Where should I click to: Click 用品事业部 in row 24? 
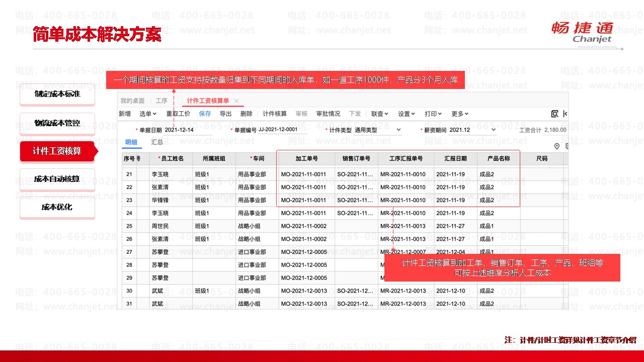252,213
